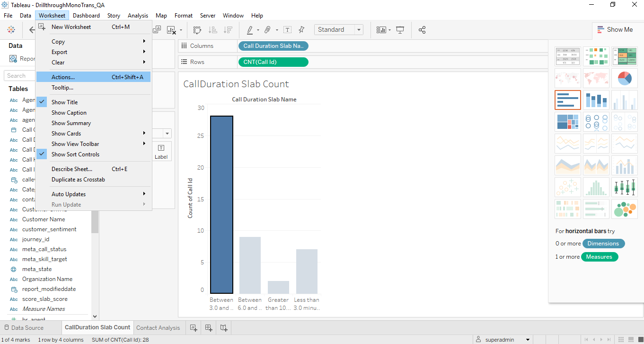The image size is (644, 344).
Task: Click the Fix Axes pin icon
Action: (x=301, y=30)
